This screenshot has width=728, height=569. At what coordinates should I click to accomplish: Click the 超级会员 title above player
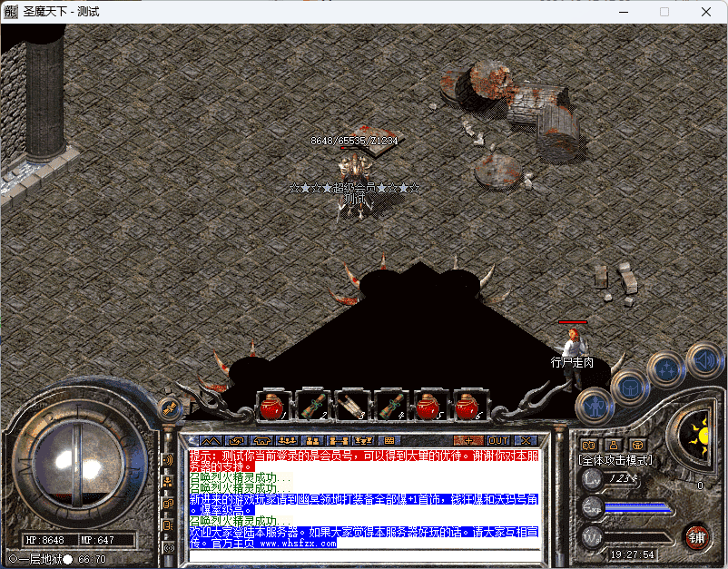click(354, 188)
